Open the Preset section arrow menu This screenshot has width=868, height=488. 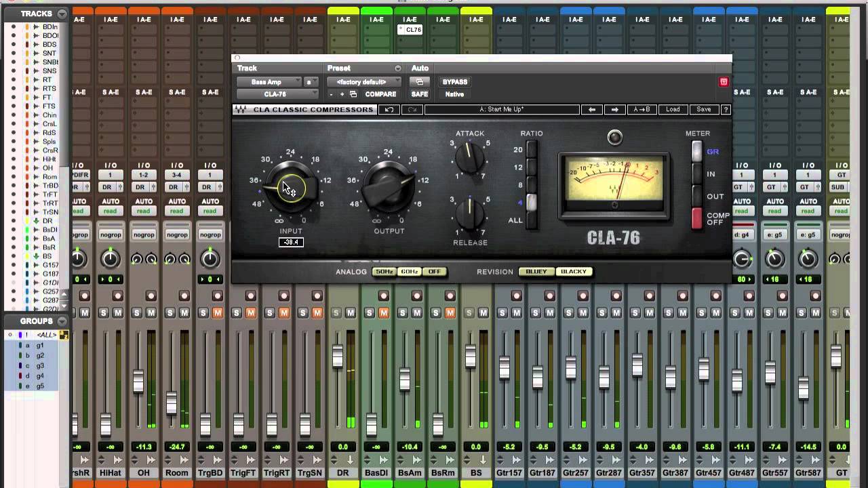click(x=398, y=68)
